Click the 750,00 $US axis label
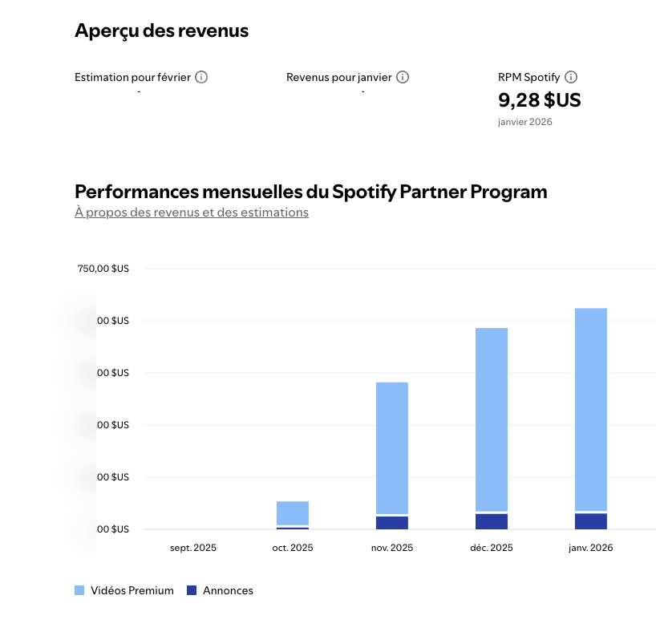This screenshot has width=656, height=644. click(x=103, y=269)
